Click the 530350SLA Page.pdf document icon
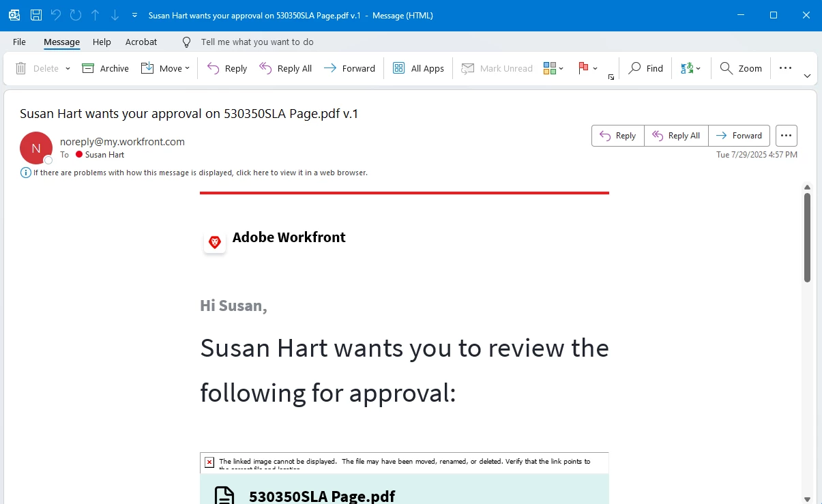Screen dimensions: 822x504 pyautogui.click(x=225, y=495)
